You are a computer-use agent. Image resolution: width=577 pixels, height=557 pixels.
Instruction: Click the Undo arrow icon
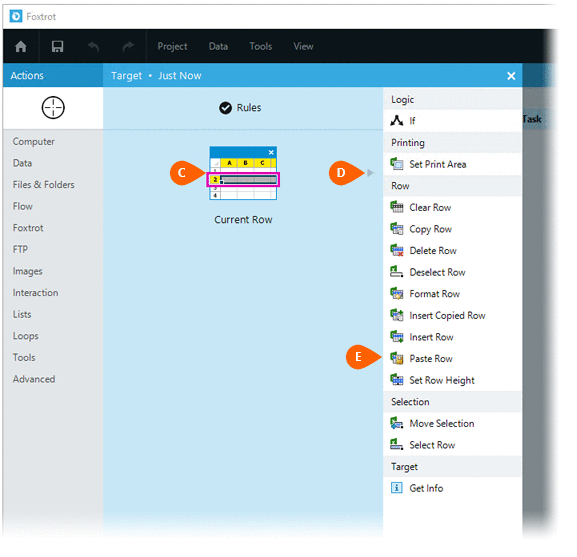click(x=93, y=46)
